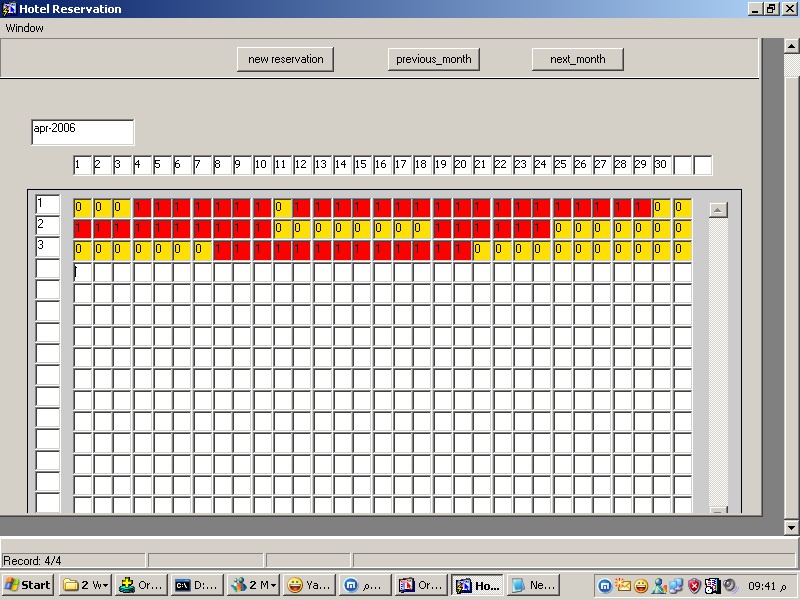Go to previous_month

click(x=433, y=59)
